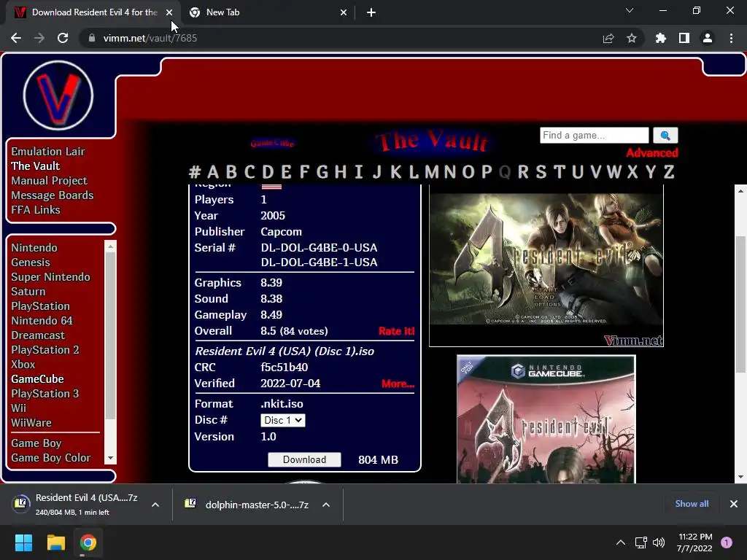
Task: Open Emulation Lair menu link
Action: point(47,152)
